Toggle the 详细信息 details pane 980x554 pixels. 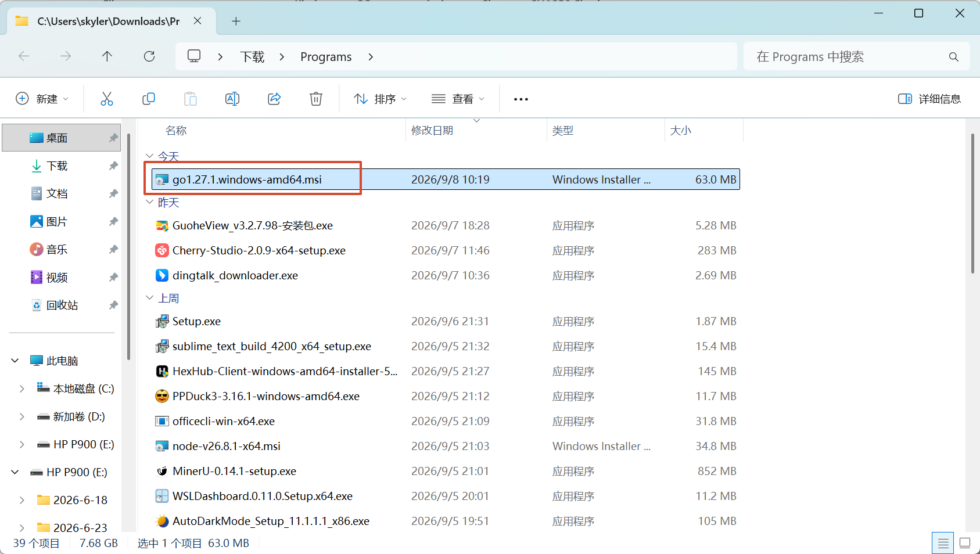click(929, 99)
